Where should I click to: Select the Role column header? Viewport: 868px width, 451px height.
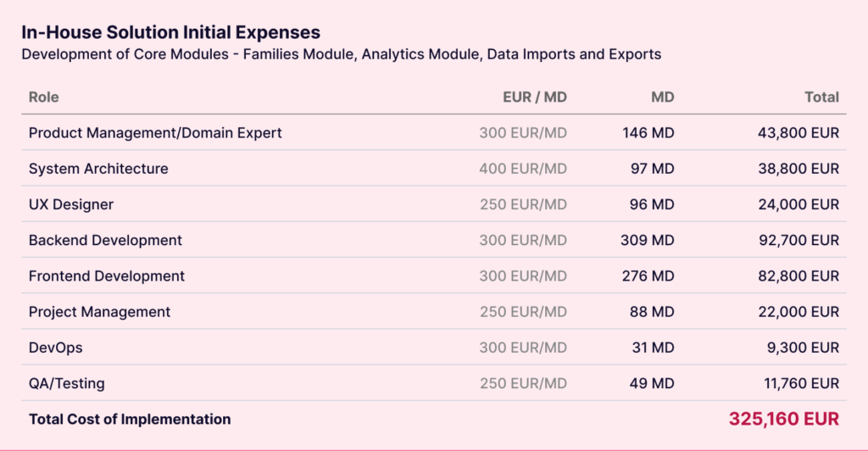[44, 97]
